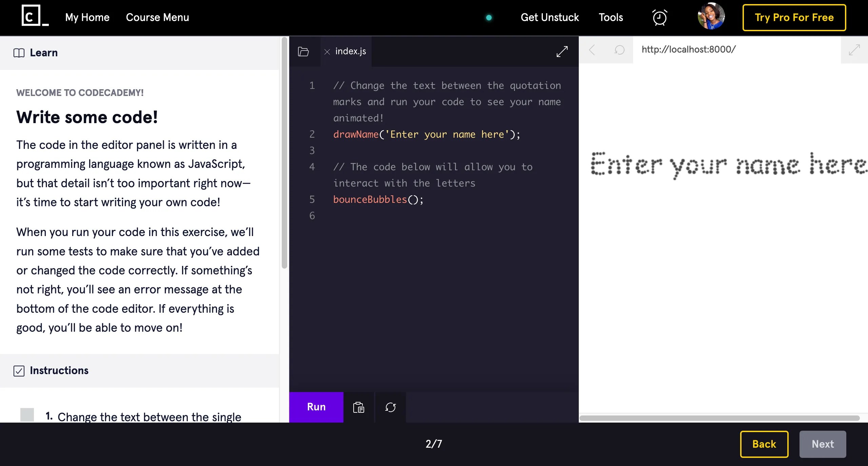Click Next to advance the lesson
868x466 pixels.
point(823,444)
